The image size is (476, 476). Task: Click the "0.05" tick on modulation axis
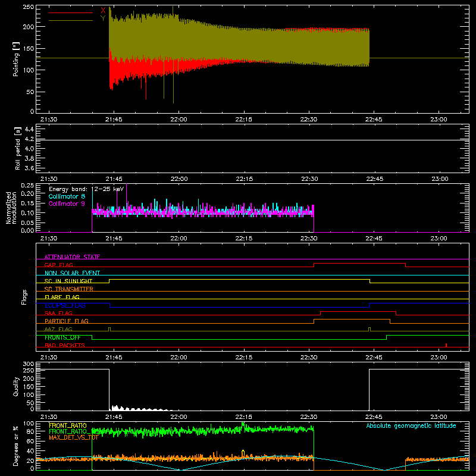click(x=27, y=223)
